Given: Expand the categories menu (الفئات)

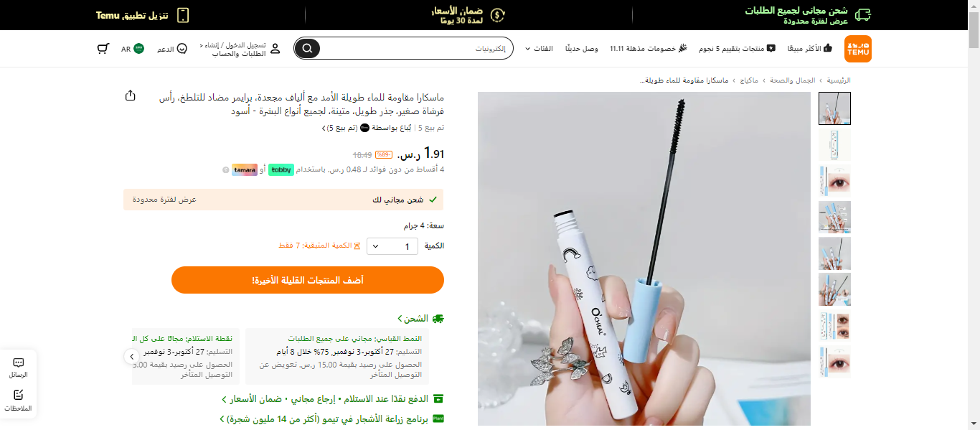Looking at the screenshot, I should tap(539, 49).
